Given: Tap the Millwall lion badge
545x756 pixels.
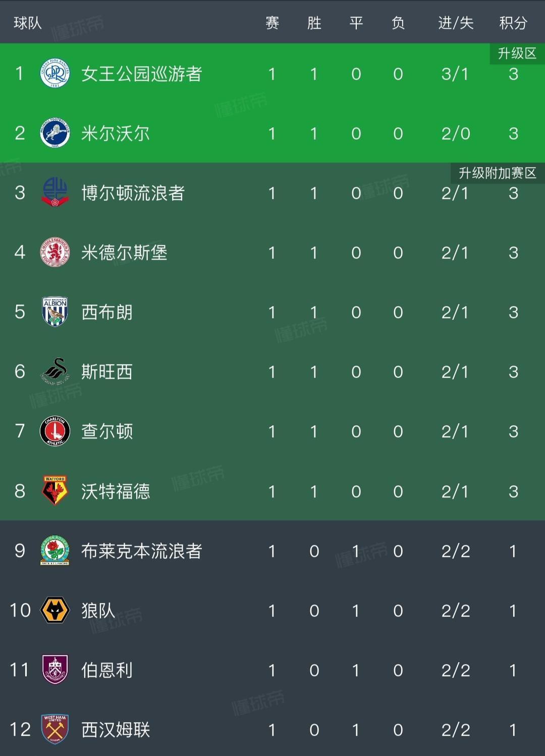Looking at the screenshot, I should coord(54,133).
